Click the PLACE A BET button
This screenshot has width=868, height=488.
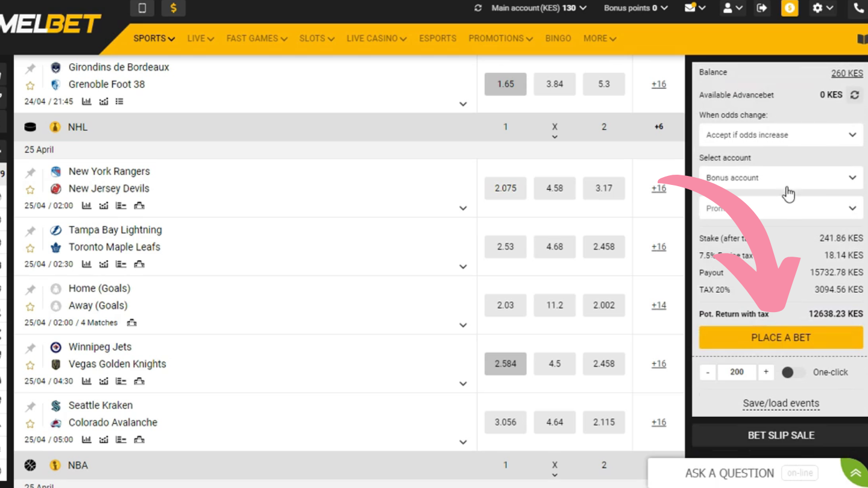pyautogui.click(x=781, y=337)
